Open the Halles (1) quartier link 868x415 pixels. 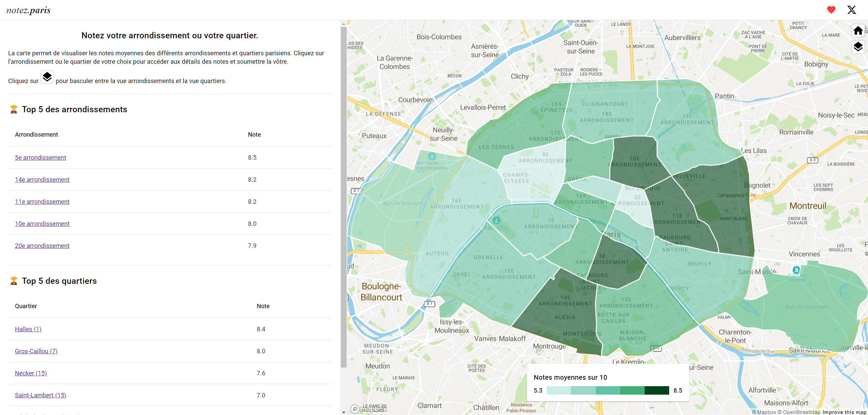[x=28, y=329]
